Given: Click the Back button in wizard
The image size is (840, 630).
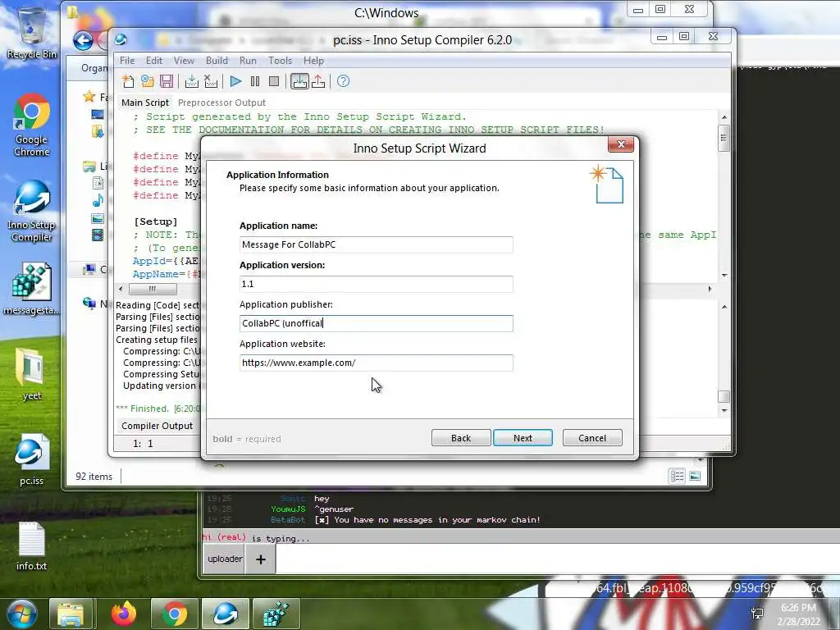Looking at the screenshot, I should pyautogui.click(x=461, y=438).
